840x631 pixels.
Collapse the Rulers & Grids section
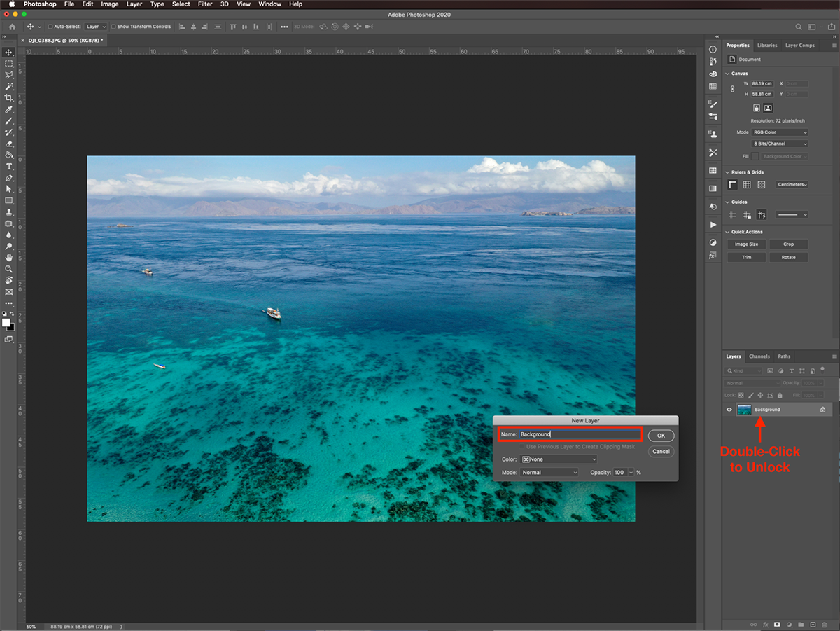click(727, 172)
